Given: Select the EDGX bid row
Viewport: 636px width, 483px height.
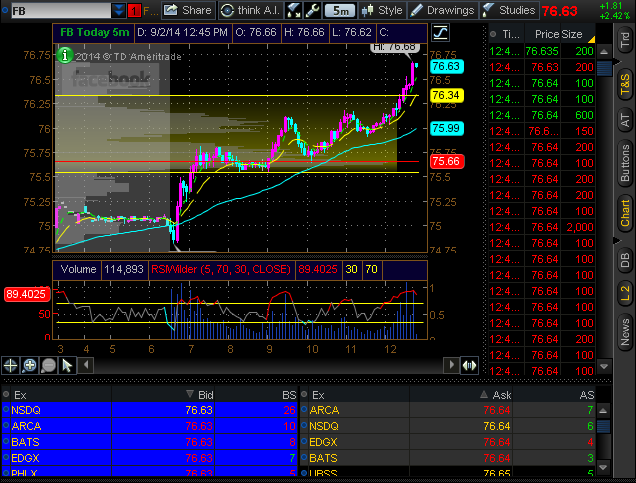Looking at the screenshot, I should pyautogui.click(x=149, y=458).
